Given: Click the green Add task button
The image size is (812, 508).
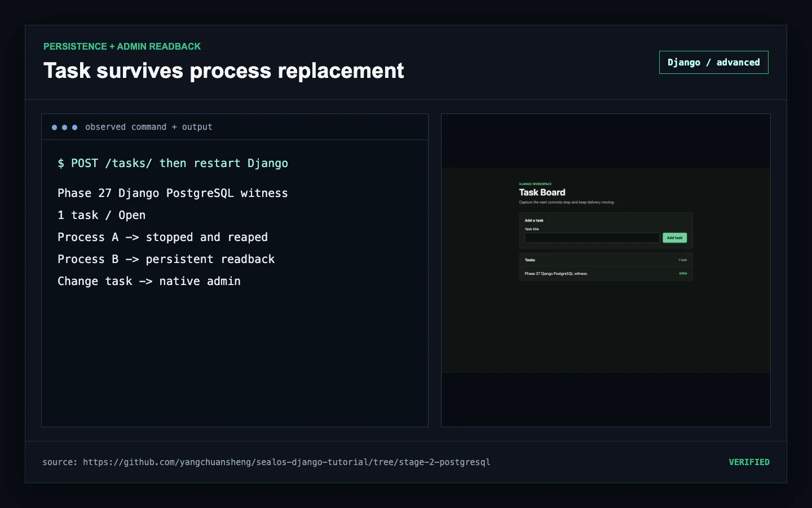Looking at the screenshot, I should tap(674, 238).
